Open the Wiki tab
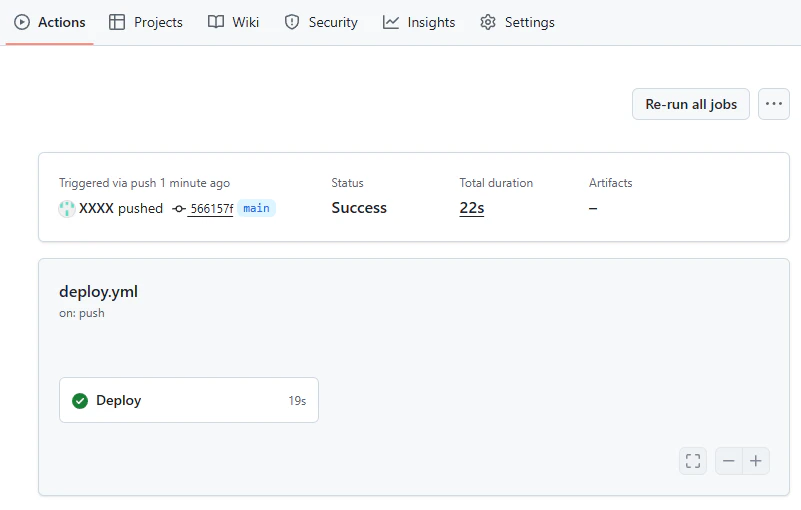The width and height of the screenshot is (801, 510). click(x=233, y=22)
